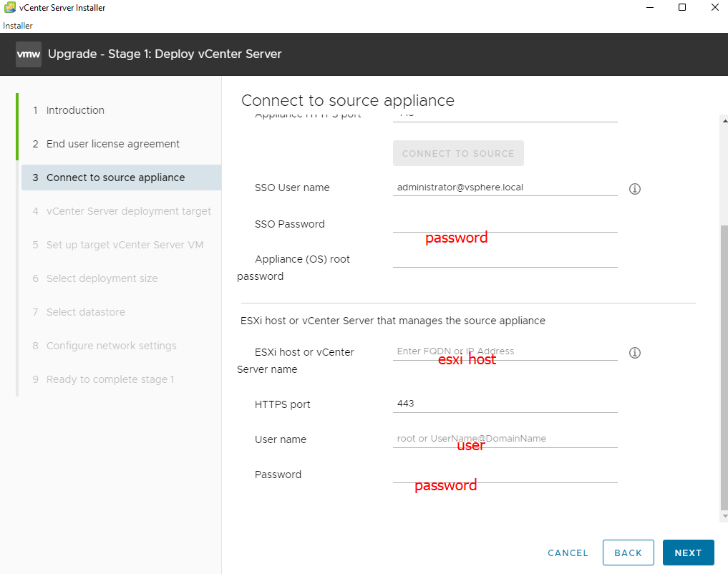The width and height of the screenshot is (728, 574).
Task: Maximize the installer window
Action: (x=682, y=7)
